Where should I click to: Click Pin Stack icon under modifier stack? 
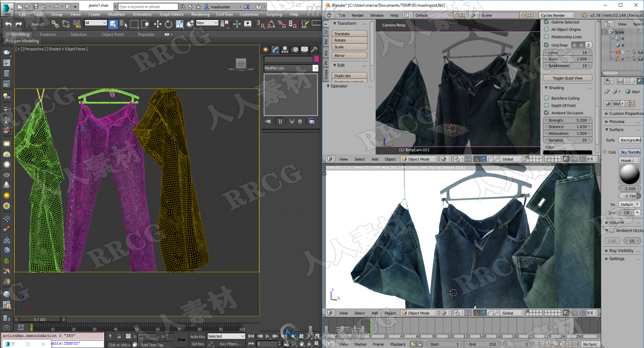[x=268, y=121]
